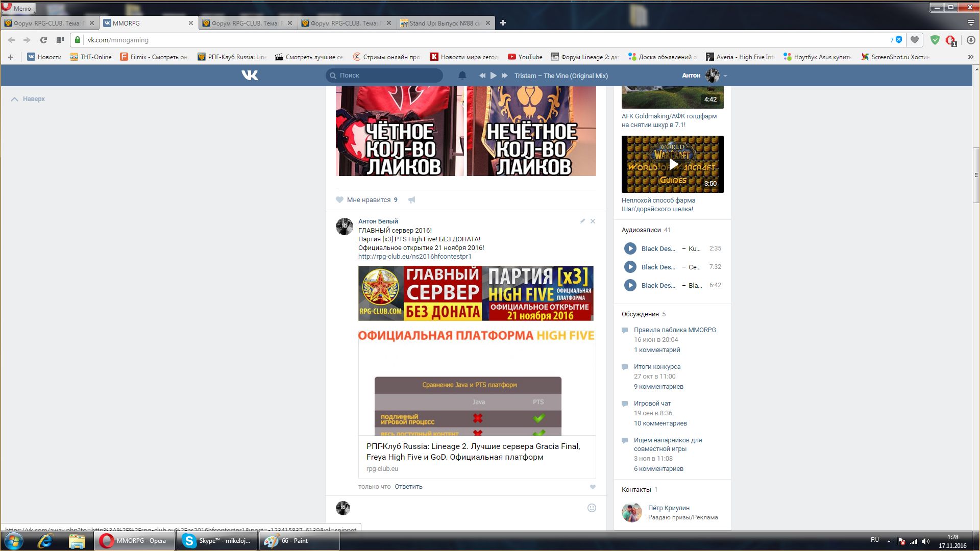Click Ответить reply link
The height and width of the screenshot is (551, 980).
pyautogui.click(x=408, y=487)
